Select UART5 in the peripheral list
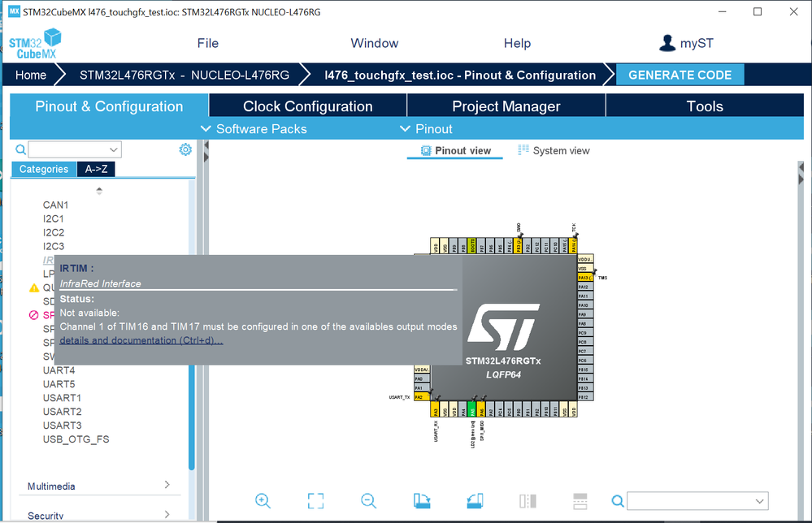The image size is (812, 523). click(59, 384)
